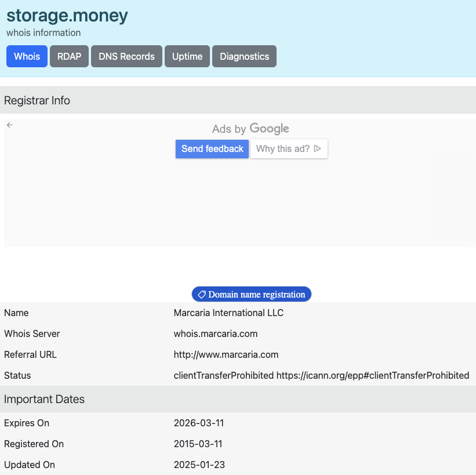Click the Updated On label
Viewport: 476px width, 475px height.
point(30,465)
